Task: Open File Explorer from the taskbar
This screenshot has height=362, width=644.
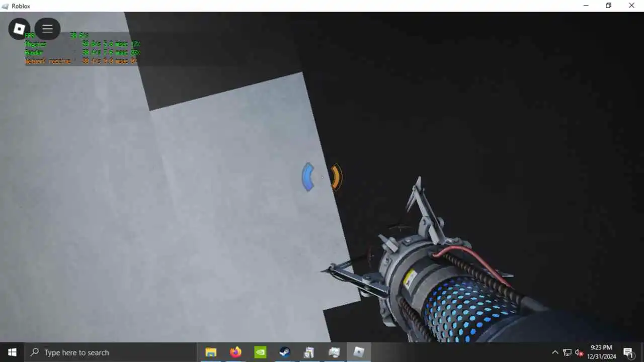Action: 211,352
